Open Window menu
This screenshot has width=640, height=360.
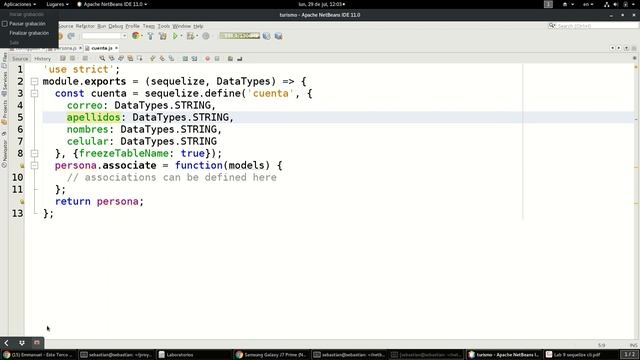pos(182,26)
